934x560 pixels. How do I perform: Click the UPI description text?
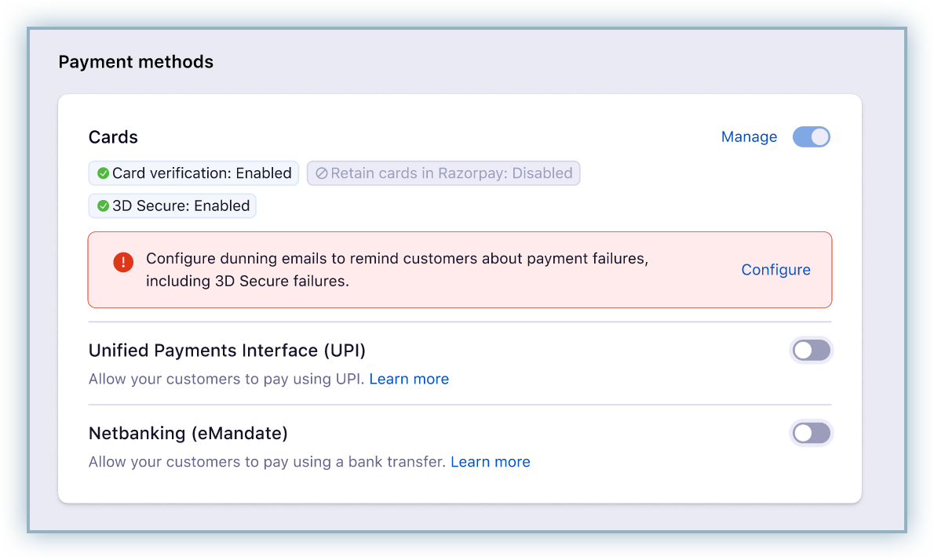[x=226, y=379]
